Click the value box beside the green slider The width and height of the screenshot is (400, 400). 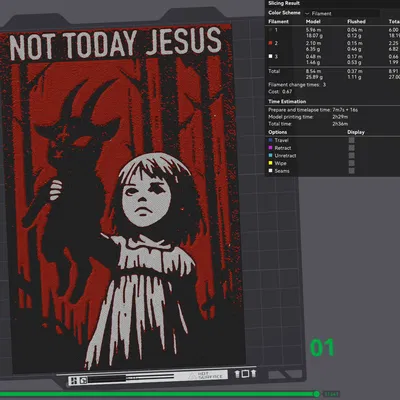pyautogui.click(x=331, y=394)
